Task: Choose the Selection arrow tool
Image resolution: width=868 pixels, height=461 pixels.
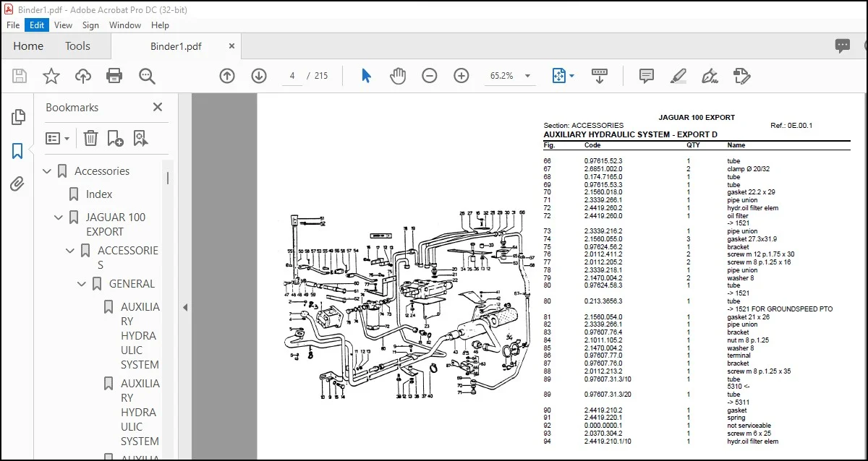Action: click(x=366, y=76)
